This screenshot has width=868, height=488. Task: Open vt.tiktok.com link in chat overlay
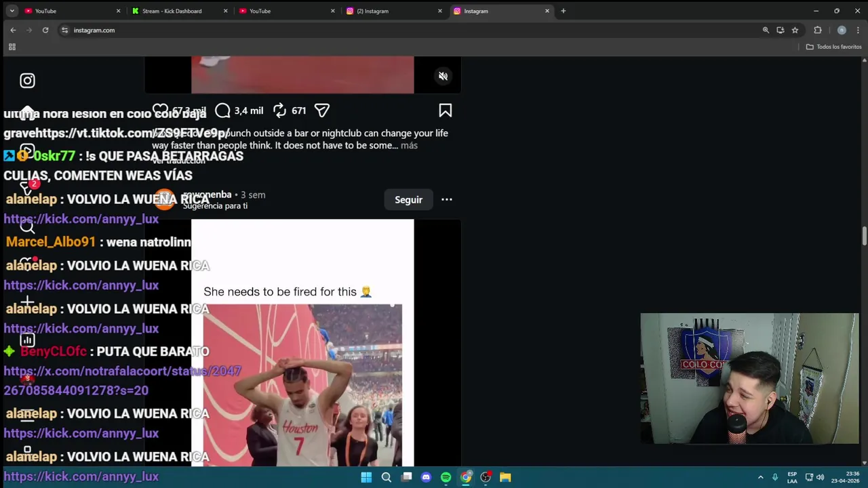tap(133, 133)
